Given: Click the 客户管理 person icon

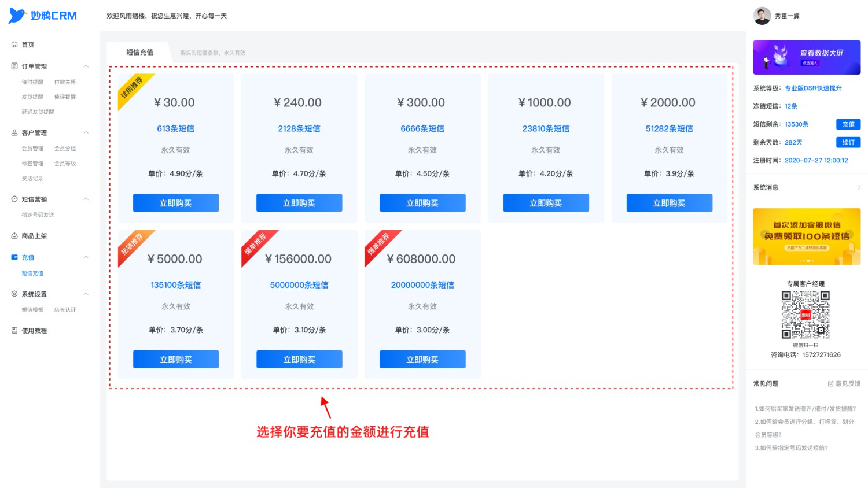Looking at the screenshot, I should click(x=14, y=132).
